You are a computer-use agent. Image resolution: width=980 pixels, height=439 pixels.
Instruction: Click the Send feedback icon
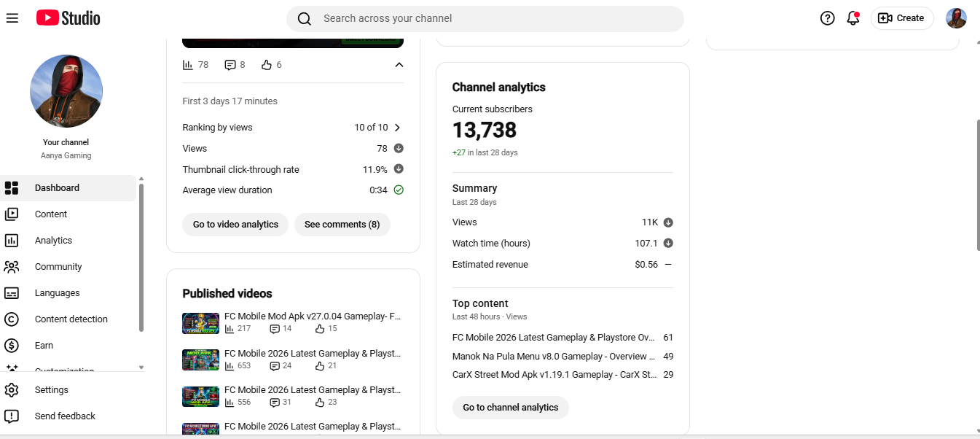click(12, 416)
